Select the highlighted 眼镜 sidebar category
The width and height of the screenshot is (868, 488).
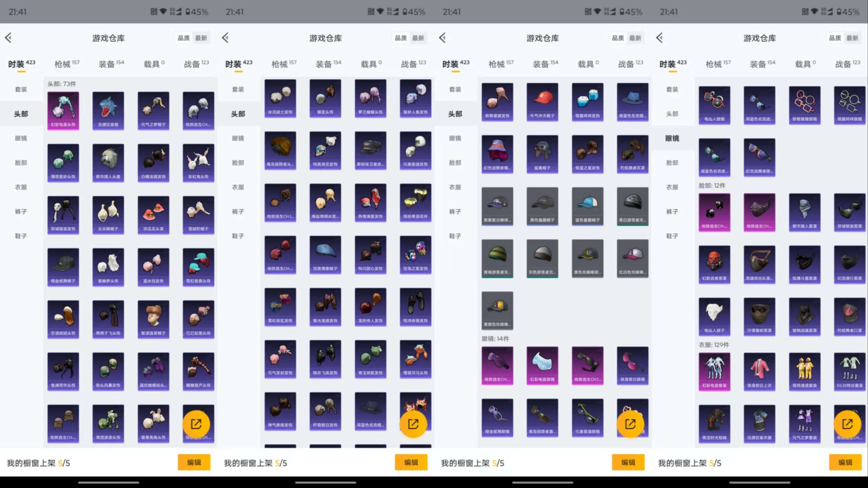click(672, 138)
